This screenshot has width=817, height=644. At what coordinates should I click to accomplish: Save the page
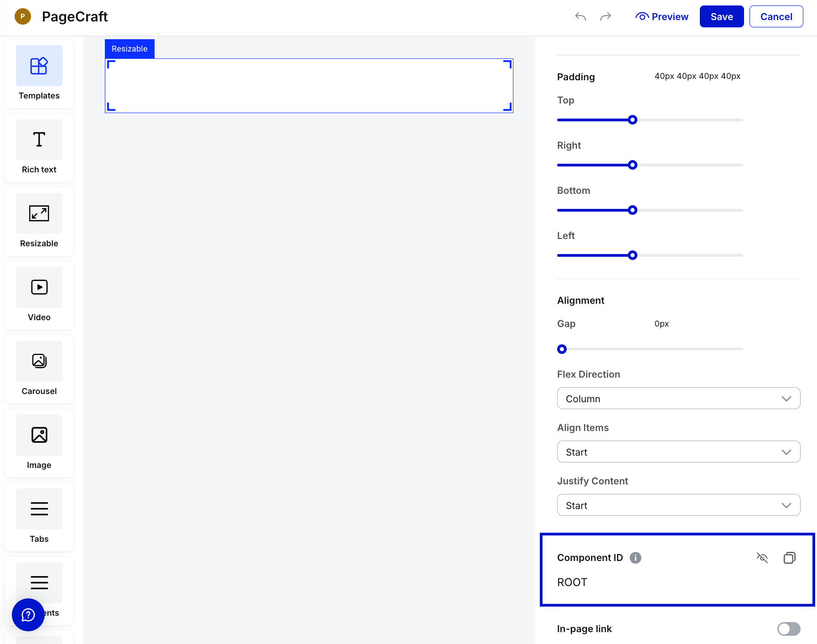pos(721,17)
